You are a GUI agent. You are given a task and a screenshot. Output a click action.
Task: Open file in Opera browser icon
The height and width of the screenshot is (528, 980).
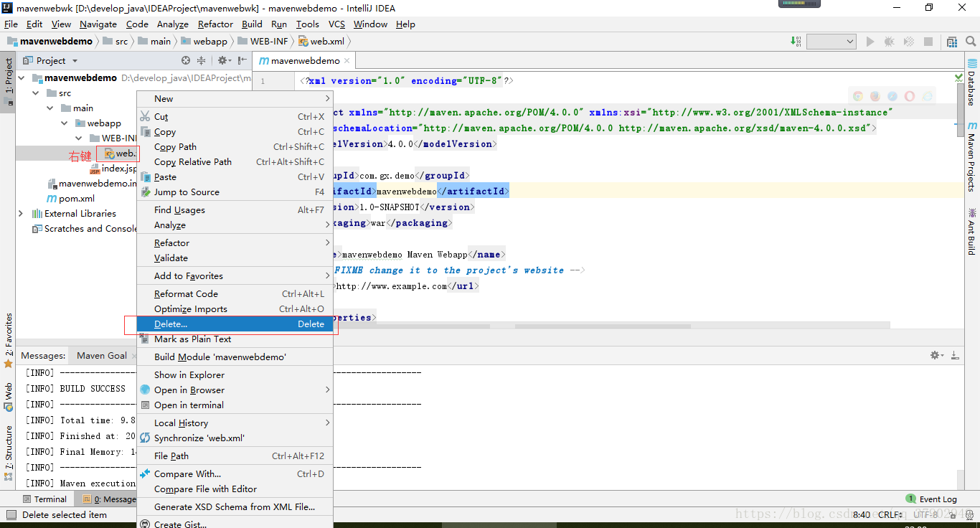point(910,96)
